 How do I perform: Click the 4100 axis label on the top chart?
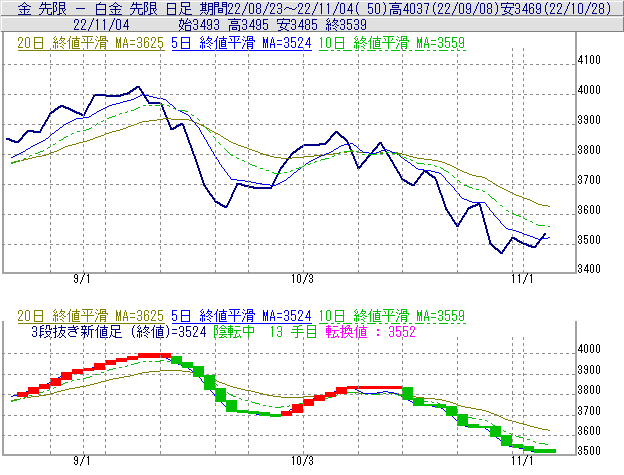[589, 60]
